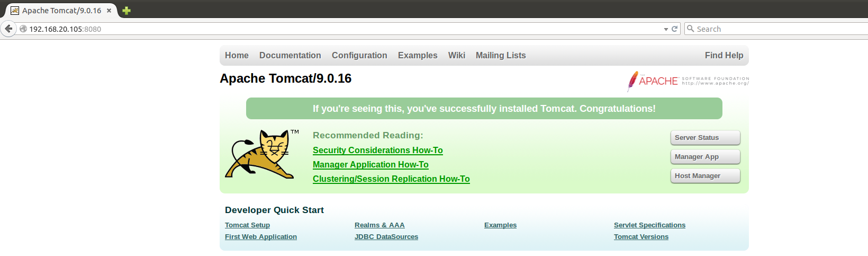Open the Tomcat Versions link
868x256 pixels.
point(641,237)
